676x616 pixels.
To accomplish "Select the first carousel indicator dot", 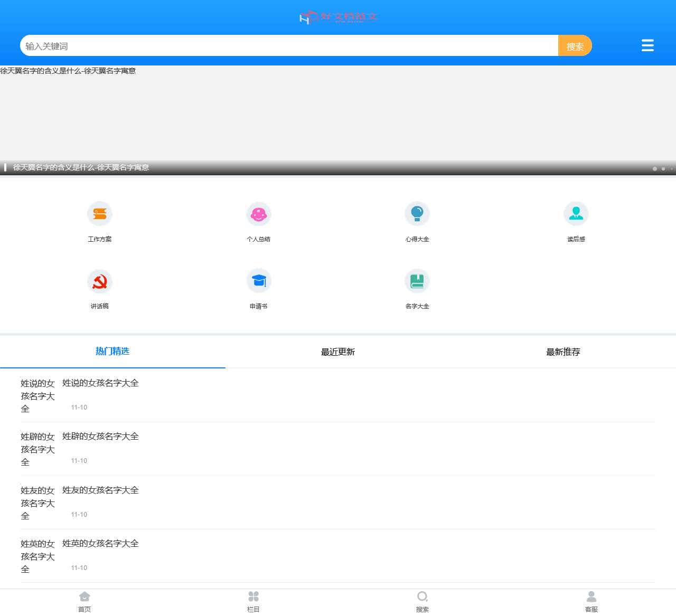I will (655, 169).
